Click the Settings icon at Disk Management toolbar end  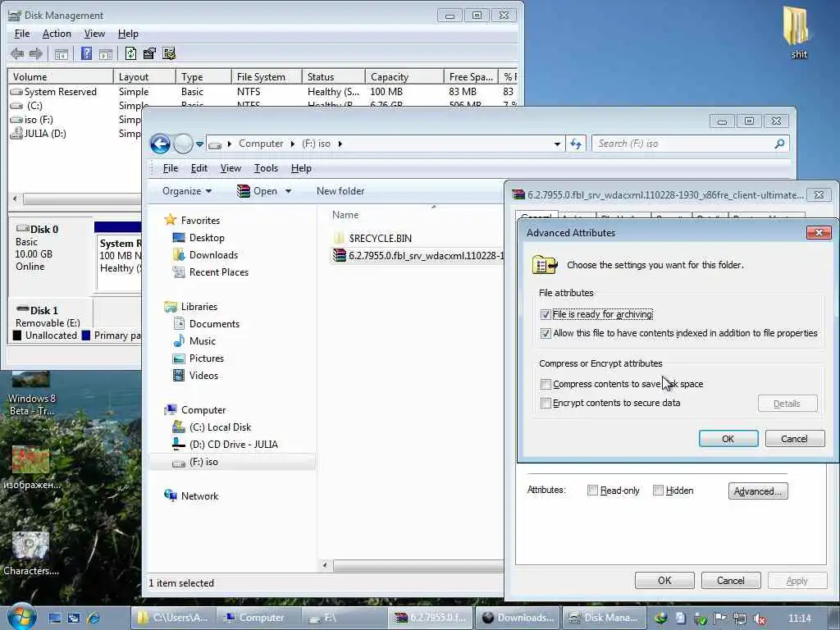pyautogui.click(x=169, y=53)
